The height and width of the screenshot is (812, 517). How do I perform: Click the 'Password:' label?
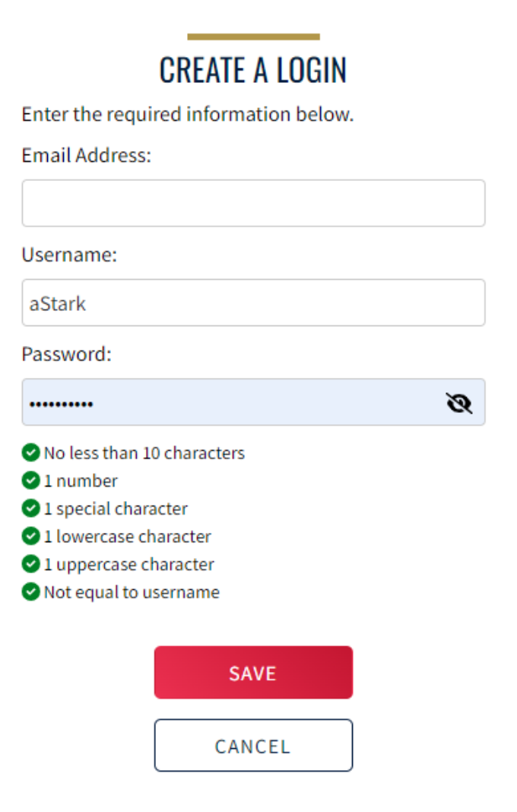[x=67, y=354]
